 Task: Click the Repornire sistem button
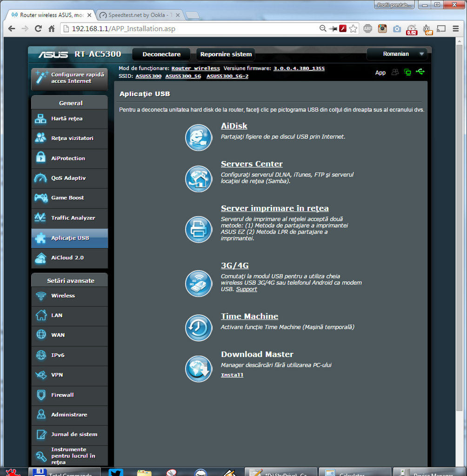[226, 54]
